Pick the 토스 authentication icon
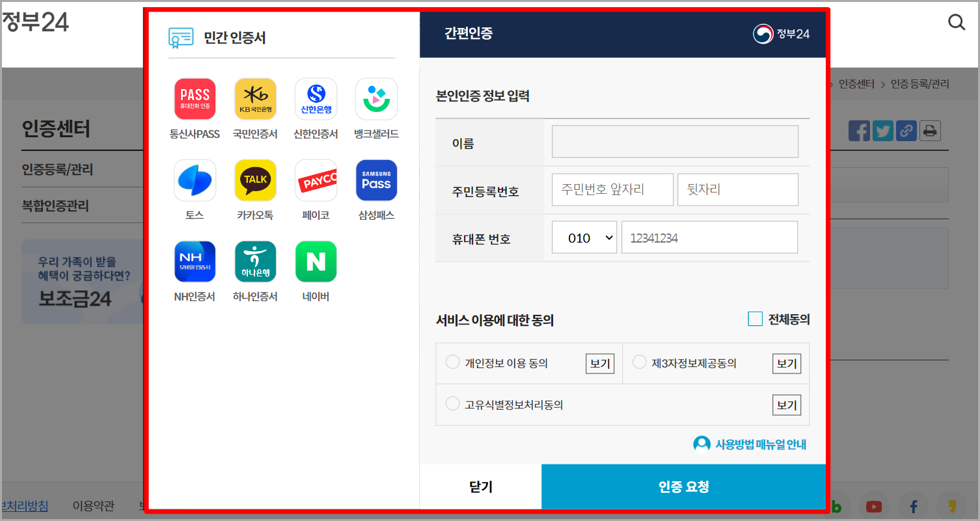The image size is (980, 521). tap(195, 180)
